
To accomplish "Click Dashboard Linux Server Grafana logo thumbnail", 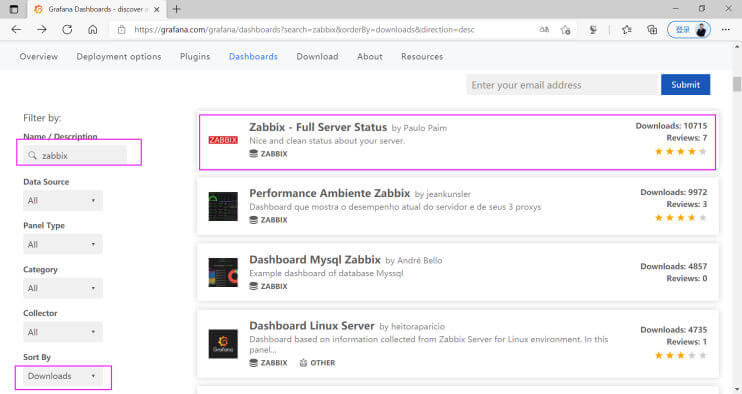I will (x=223, y=344).
